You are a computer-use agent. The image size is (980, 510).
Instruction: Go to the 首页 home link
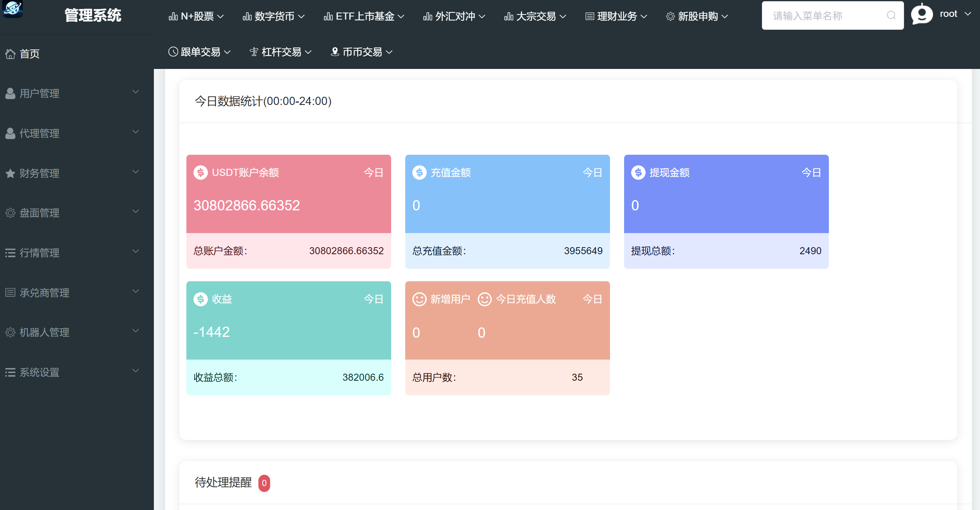(x=30, y=54)
